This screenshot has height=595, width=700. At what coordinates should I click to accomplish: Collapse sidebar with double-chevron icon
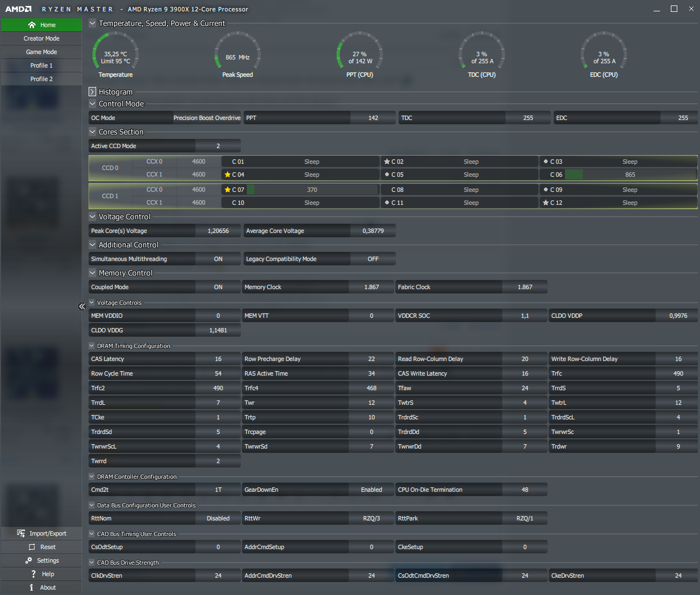coord(82,306)
